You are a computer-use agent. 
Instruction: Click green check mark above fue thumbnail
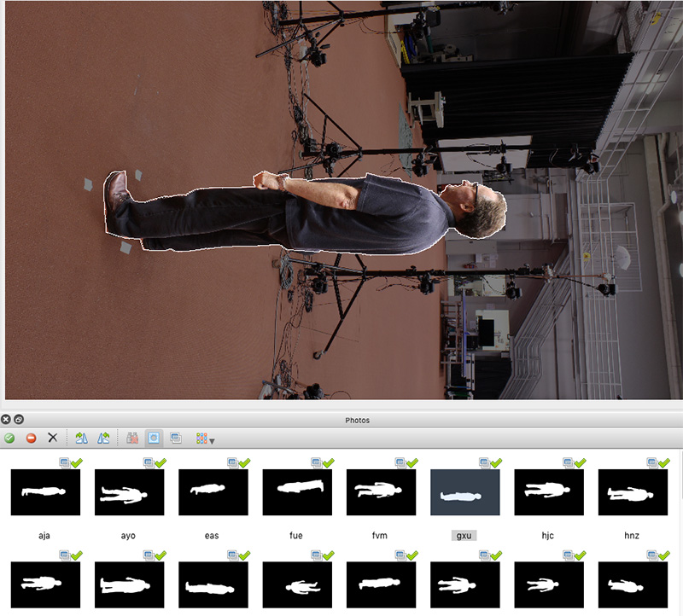[x=328, y=462]
